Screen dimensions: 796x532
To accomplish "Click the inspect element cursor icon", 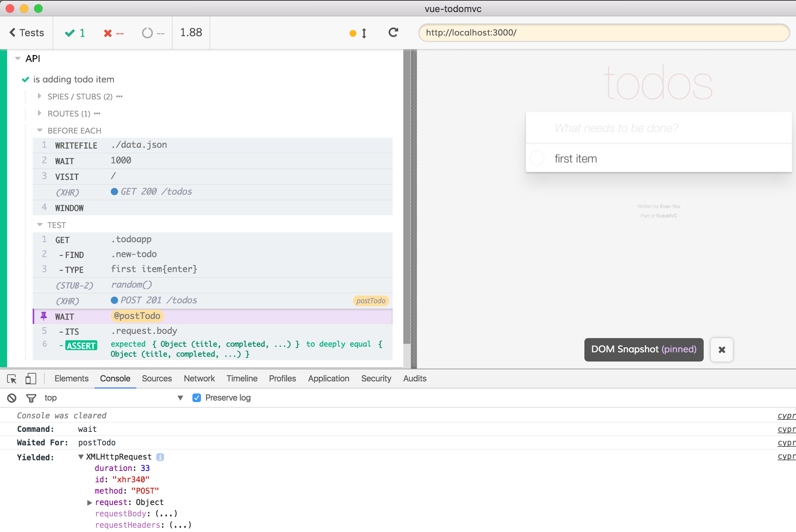I will click(12, 379).
